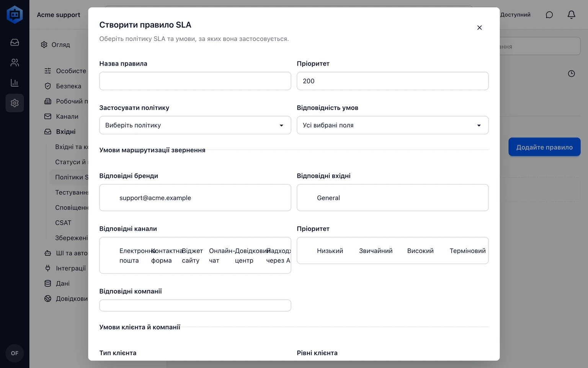Click the bot icon beside ШІ та авто
Image resolution: width=588 pixels, height=368 pixels.
tap(48, 253)
